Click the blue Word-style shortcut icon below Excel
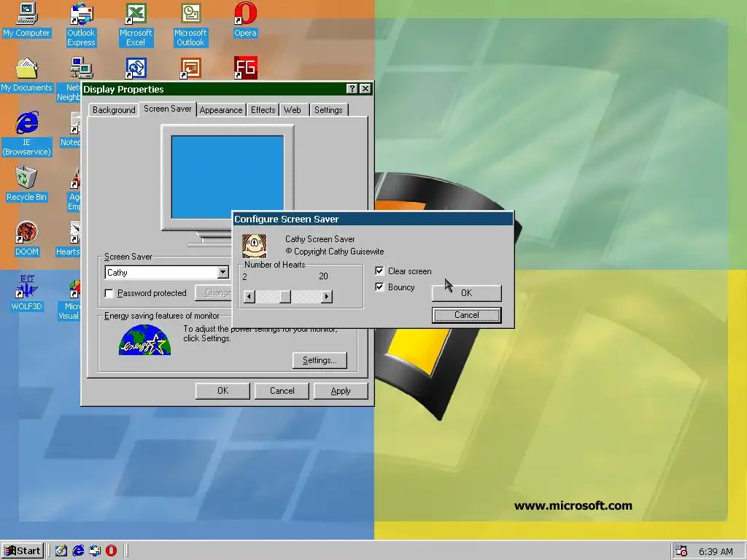 [136, 69]
